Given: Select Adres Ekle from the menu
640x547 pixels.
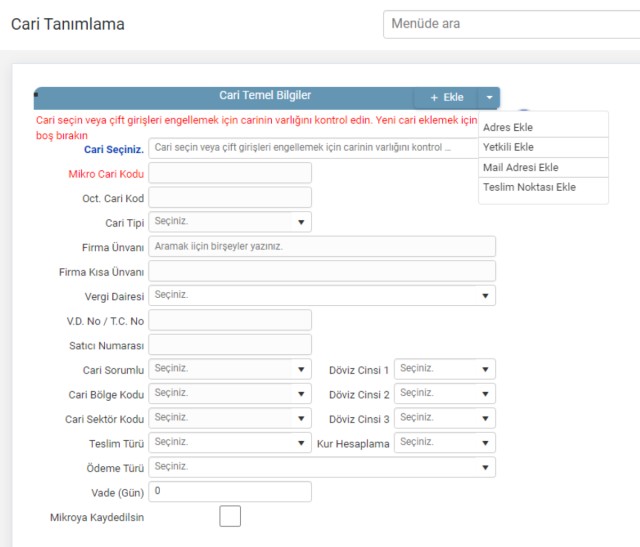Looking at the screenshot, I should [x=543, y=127].
